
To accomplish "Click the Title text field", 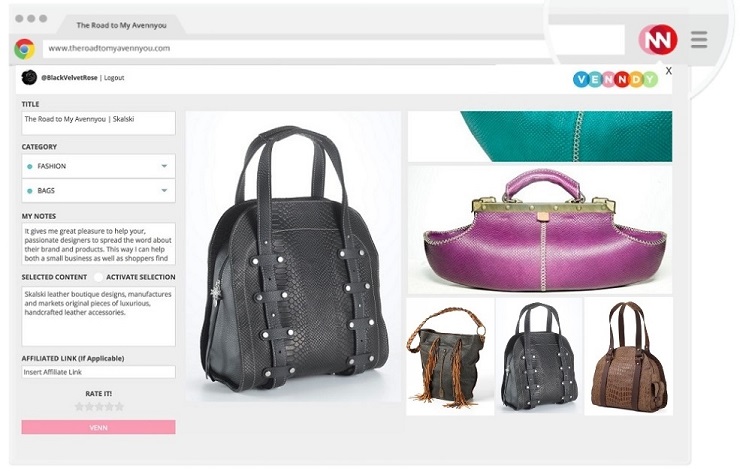I will point(98,123).
